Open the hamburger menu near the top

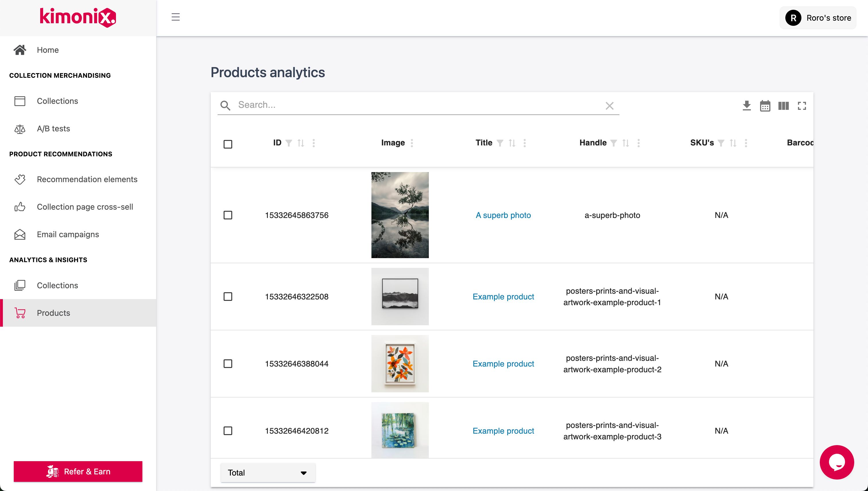click(x=175, y=17)
